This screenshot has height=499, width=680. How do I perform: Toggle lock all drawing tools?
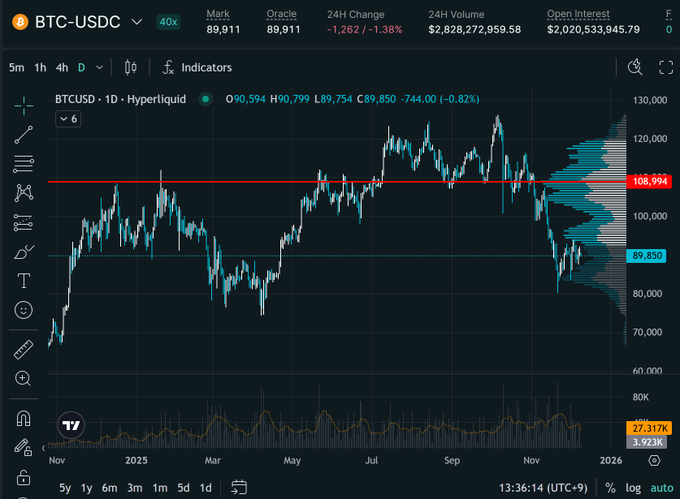(x=23, y=477)
